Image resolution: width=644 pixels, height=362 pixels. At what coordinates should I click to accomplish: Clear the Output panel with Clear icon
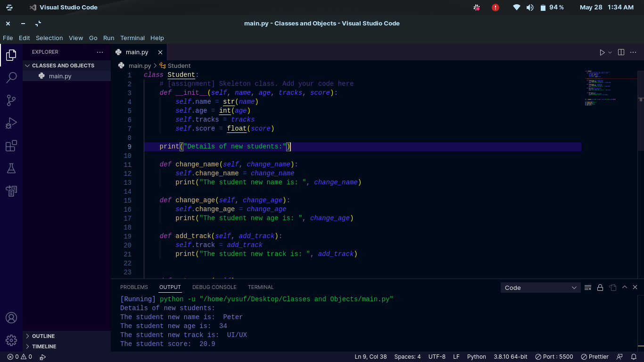point(588,287)
